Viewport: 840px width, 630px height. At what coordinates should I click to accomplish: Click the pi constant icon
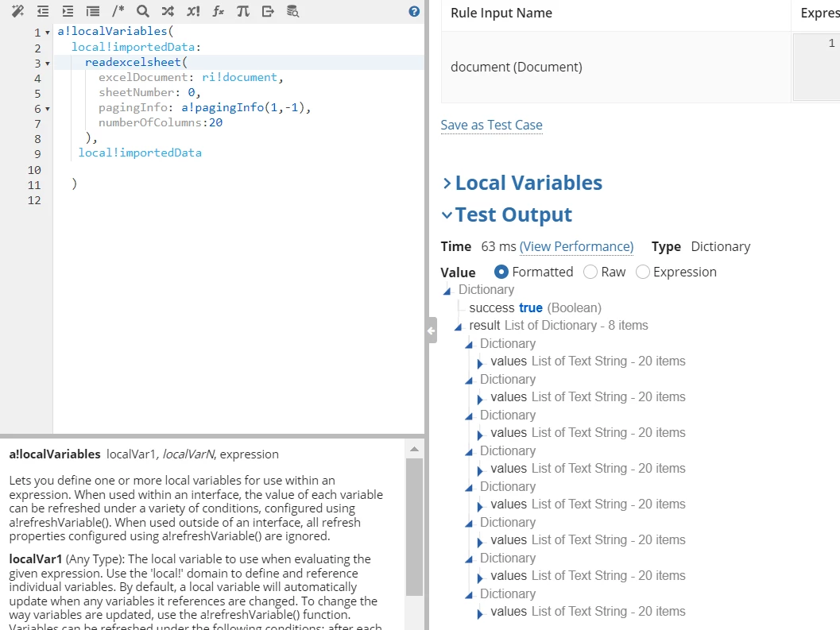(242, 11)
